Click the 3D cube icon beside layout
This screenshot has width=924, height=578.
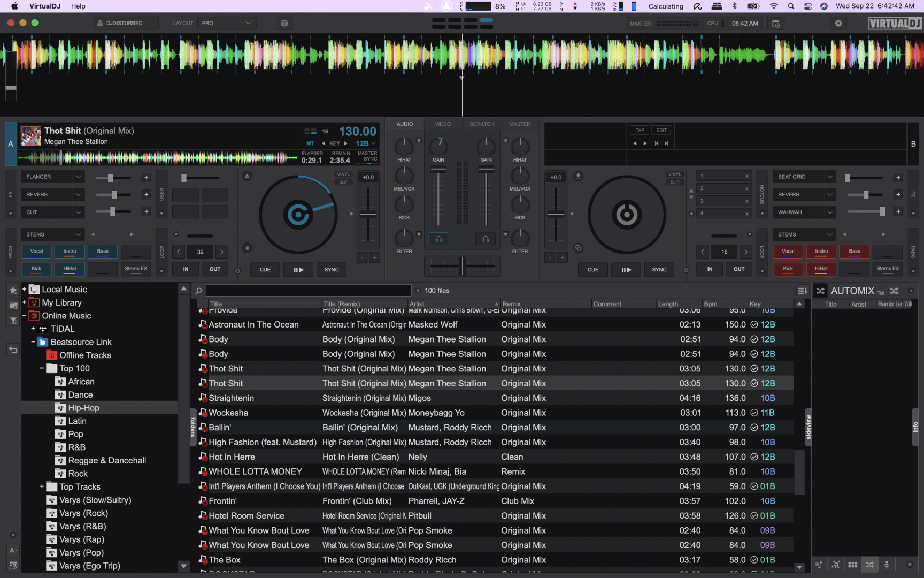pos(284,23)
